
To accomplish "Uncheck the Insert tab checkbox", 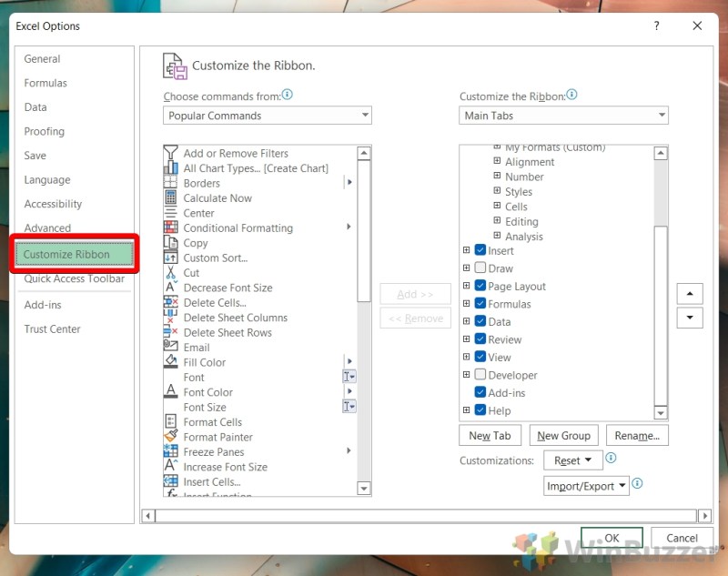I will [480, 250].
